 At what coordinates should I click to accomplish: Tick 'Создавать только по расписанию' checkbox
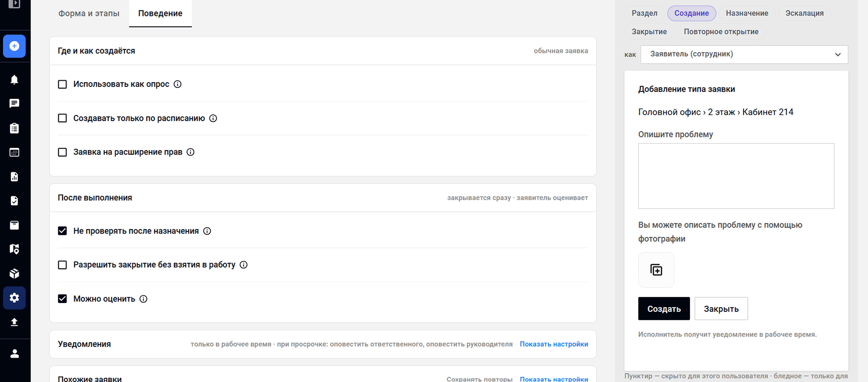[x=62, y=118]
